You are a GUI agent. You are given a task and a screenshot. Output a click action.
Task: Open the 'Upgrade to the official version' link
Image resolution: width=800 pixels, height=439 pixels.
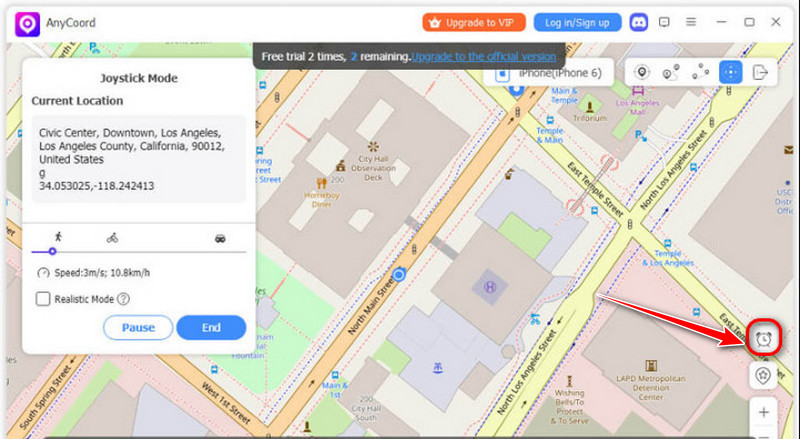pyautogui.click(x=484, y=57)
